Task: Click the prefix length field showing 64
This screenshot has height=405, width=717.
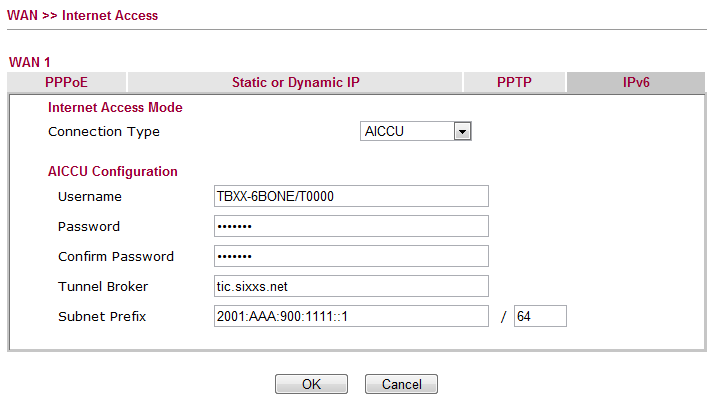Action: coord(540,316)
